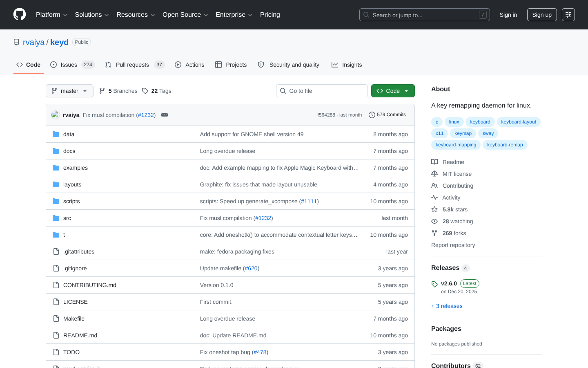The image size is (588, 368).
Task: Click the .gitattributes file icon
Action: pos(56,251)
